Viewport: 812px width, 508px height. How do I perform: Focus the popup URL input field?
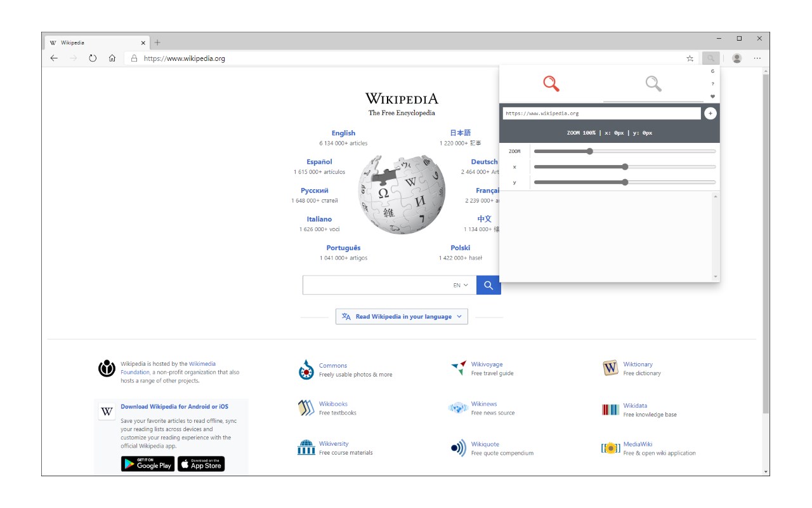[x=601, y=113]
